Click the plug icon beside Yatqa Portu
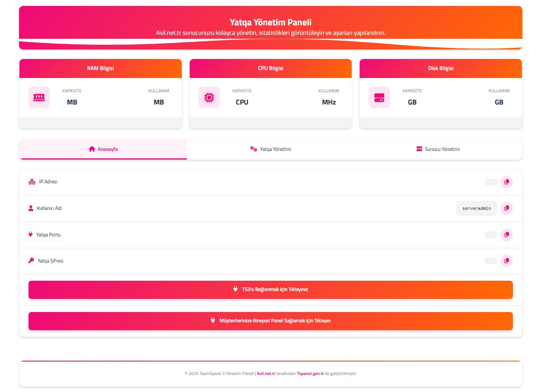543x392 pixels. [30, 234]
